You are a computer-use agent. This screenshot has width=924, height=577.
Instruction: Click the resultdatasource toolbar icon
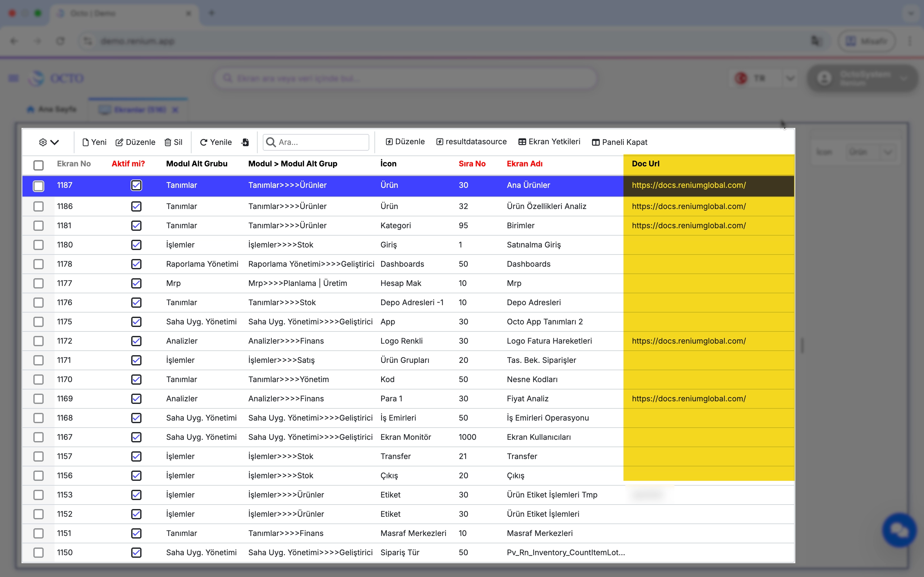[x=440, y=142]
